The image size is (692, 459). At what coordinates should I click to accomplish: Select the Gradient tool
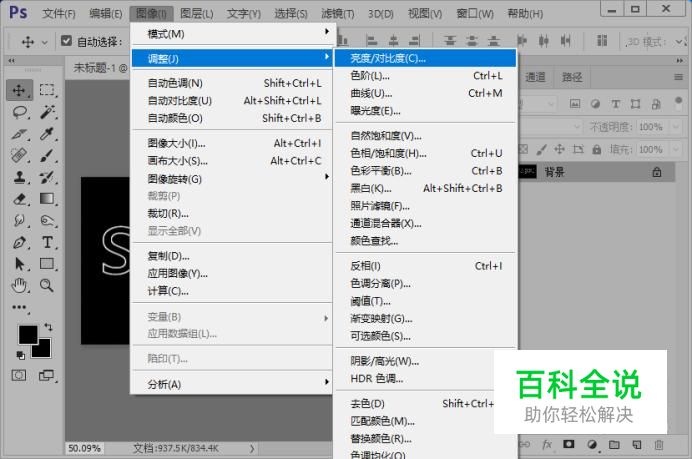click(x=47, y=199)
